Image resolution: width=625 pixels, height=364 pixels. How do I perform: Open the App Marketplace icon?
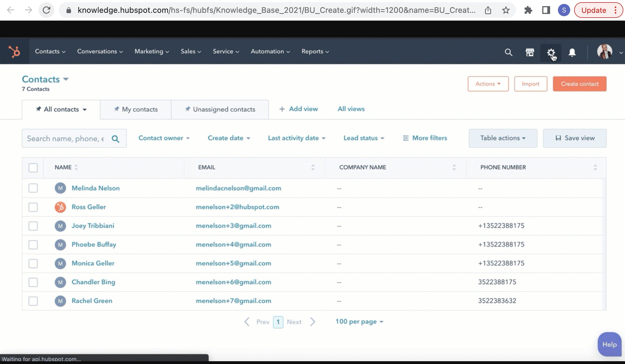[x=530, y=52]
